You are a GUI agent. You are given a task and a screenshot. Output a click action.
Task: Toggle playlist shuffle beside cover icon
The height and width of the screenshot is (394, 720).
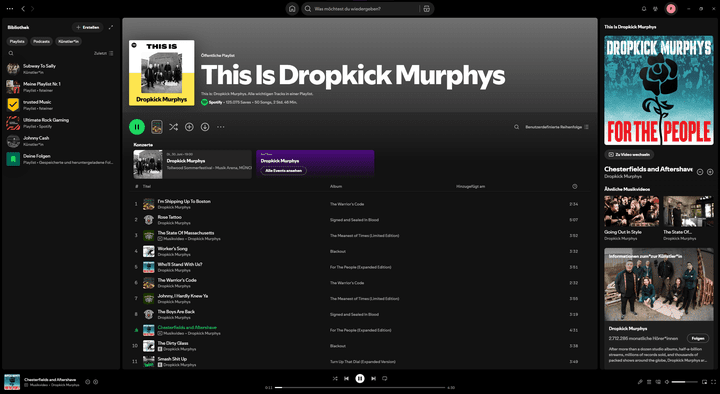173,127
